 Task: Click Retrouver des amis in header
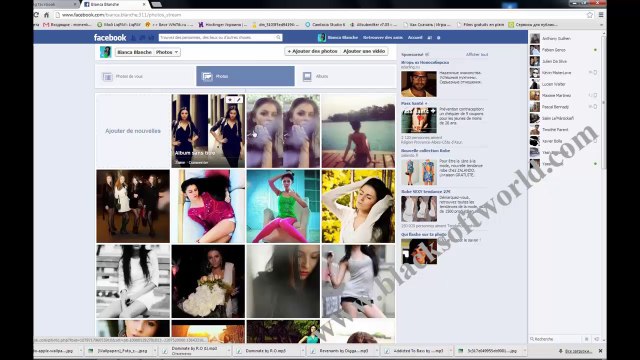(383, 38)
